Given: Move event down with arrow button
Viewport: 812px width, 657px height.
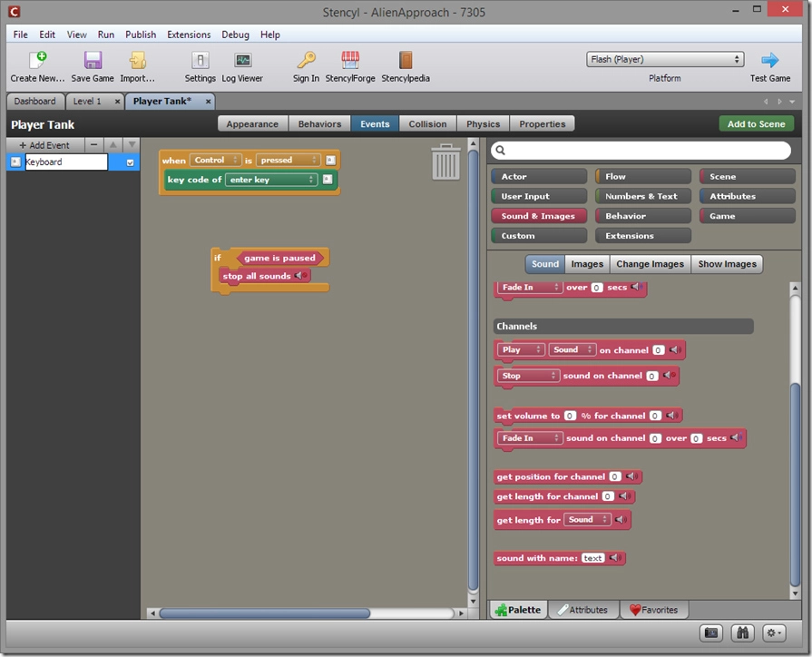Looking at the screenshot, I should click(x=132, y=145).
